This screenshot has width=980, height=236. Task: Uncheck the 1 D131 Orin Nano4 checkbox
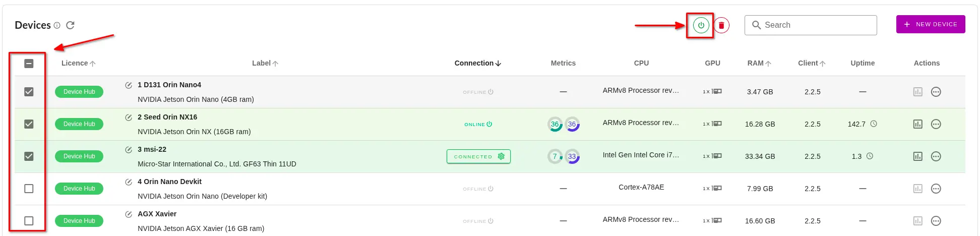(x=29, y=92)
